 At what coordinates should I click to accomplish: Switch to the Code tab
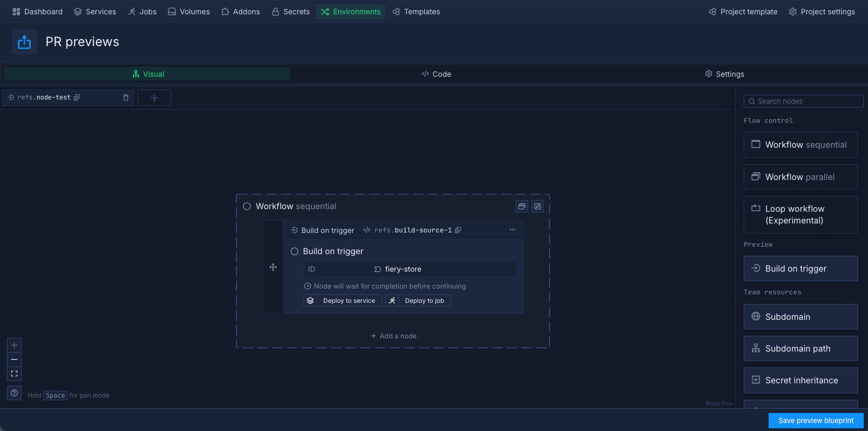tap(436, 74)
